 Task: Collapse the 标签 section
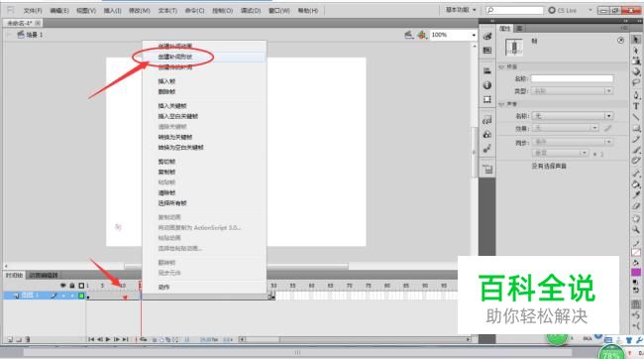click(502, 66)
